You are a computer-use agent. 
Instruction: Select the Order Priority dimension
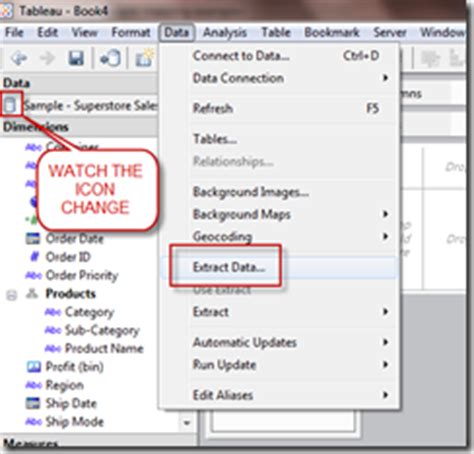pyautogui.click(x=82, y=275)
